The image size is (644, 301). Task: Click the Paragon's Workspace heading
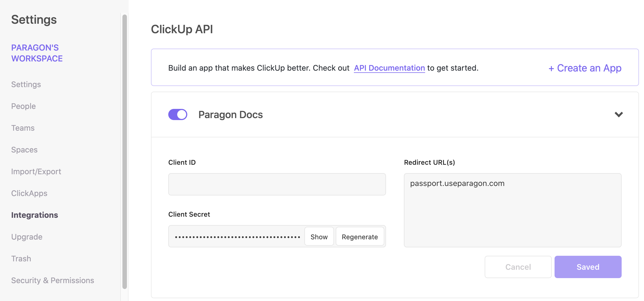coord(37,53)
